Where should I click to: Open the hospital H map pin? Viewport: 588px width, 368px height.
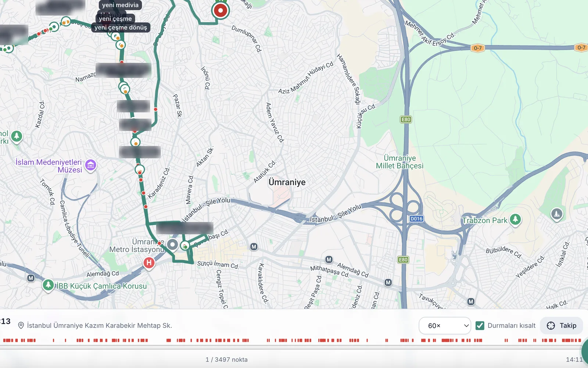tap(149, 263)
